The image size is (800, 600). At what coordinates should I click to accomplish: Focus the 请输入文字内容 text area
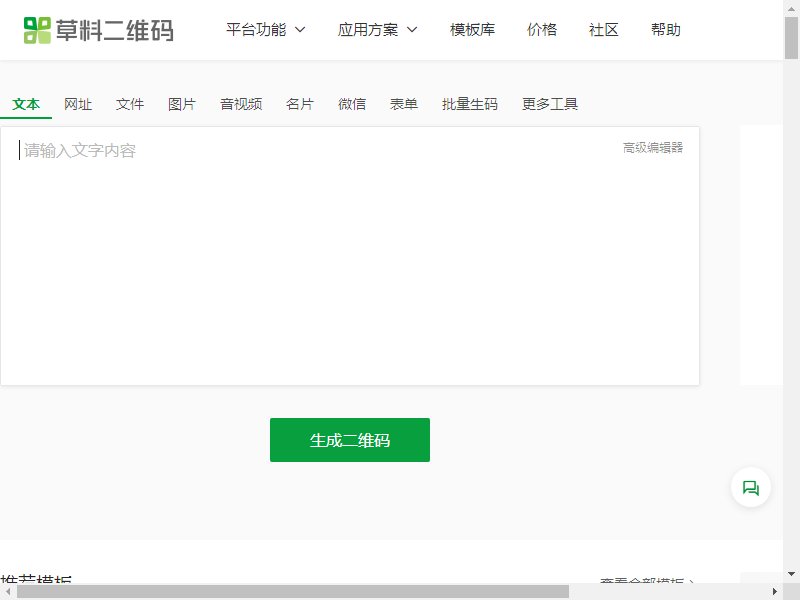point(350,256)
